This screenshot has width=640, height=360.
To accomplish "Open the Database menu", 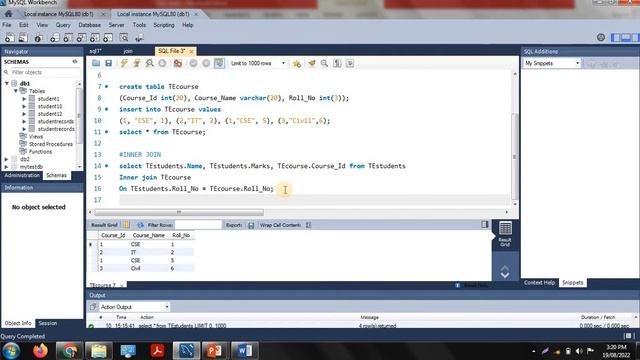I will (x=89, y=25).
